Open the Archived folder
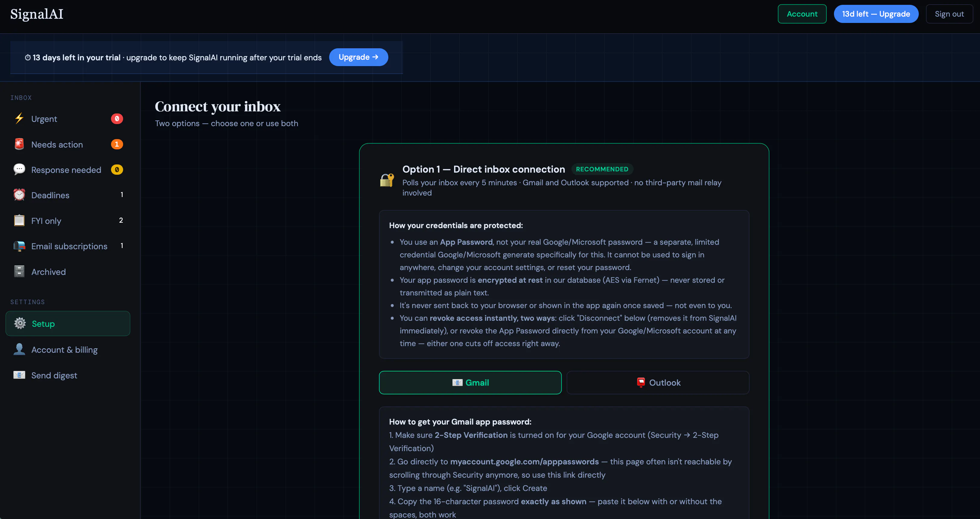The image size is (980, 519). point(68,272)
